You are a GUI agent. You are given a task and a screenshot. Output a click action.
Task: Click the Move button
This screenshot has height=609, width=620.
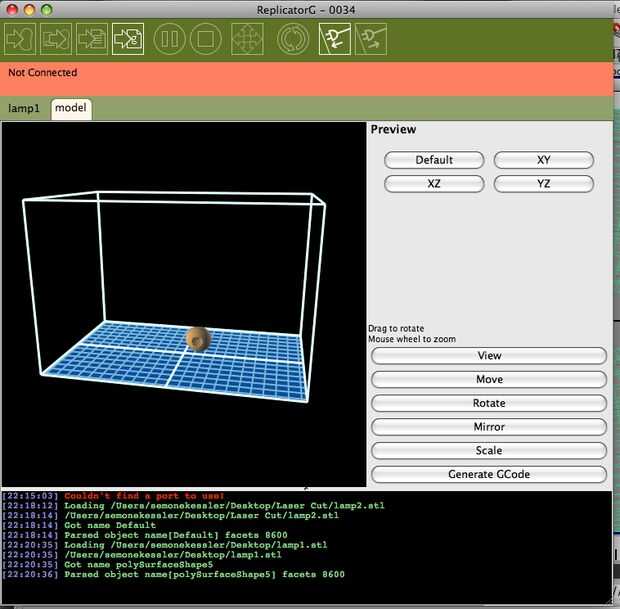(x=489, y=379)
